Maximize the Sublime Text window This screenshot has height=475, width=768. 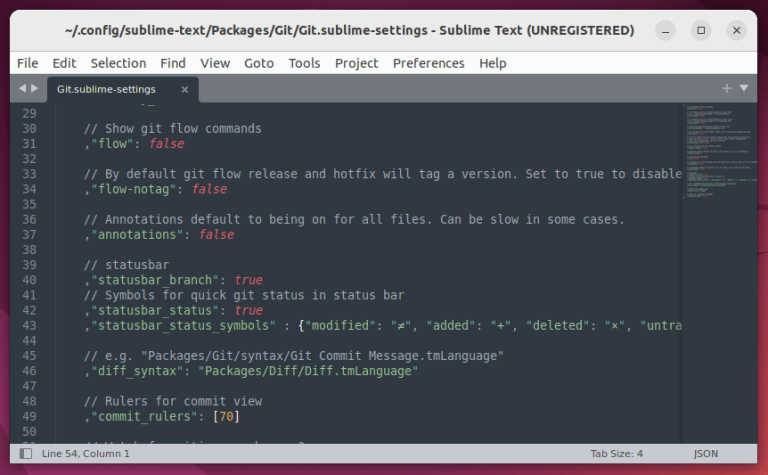click(x=705, y=30)
